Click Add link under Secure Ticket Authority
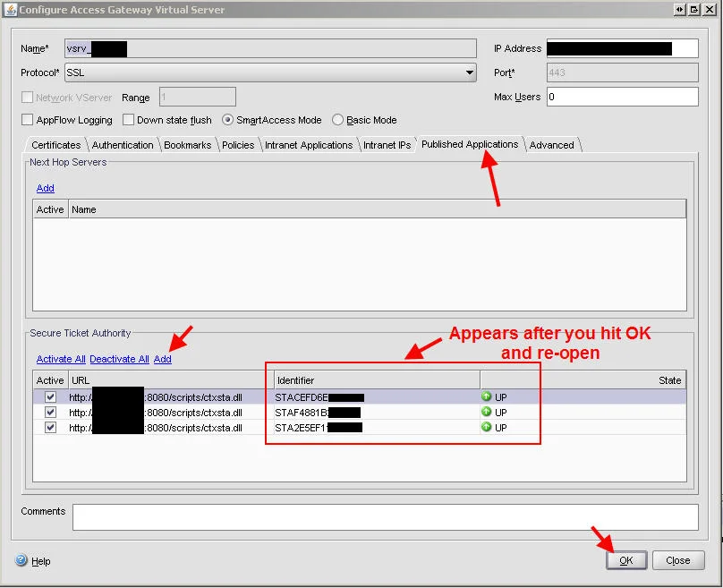723x588 pixels. pyautogui.click(x=162, y=359)
